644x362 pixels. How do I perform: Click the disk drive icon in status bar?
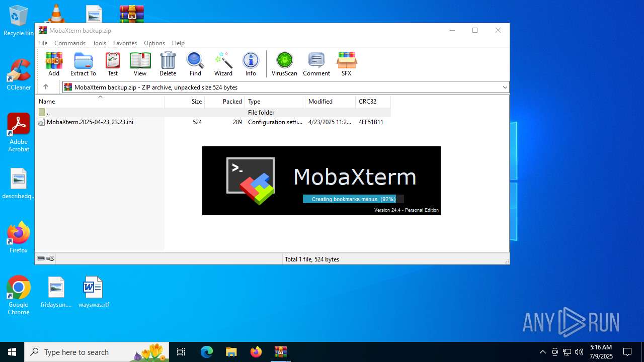(x=41, y=259)
